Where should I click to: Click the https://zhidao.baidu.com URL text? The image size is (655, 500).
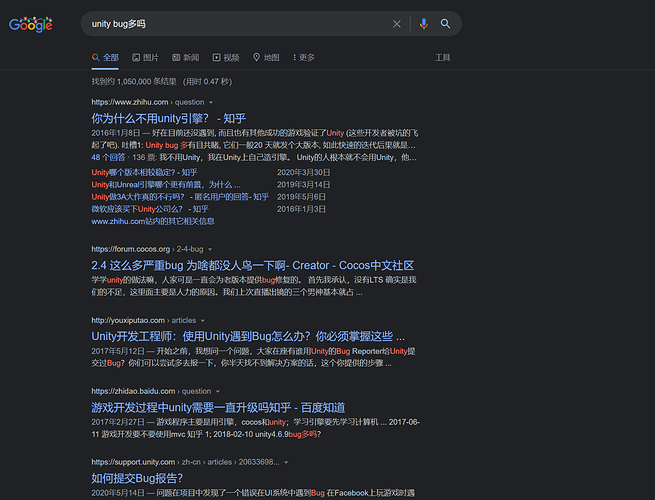coord(133,391)
